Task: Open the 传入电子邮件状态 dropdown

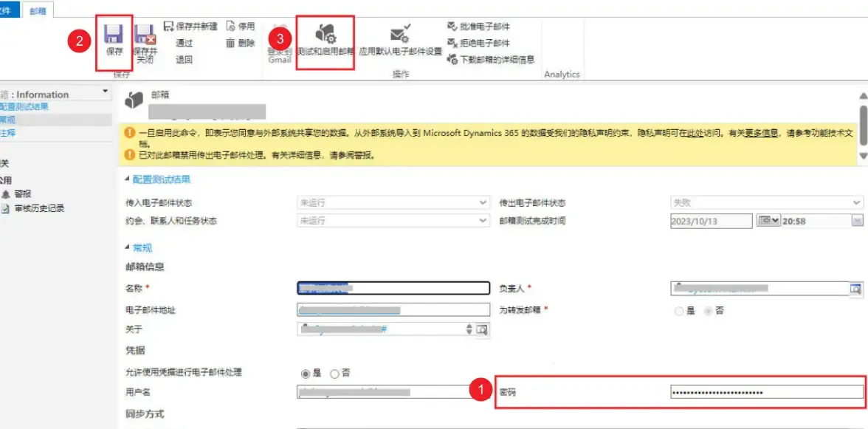Action: pyautogui.click(x=483, y=202)
